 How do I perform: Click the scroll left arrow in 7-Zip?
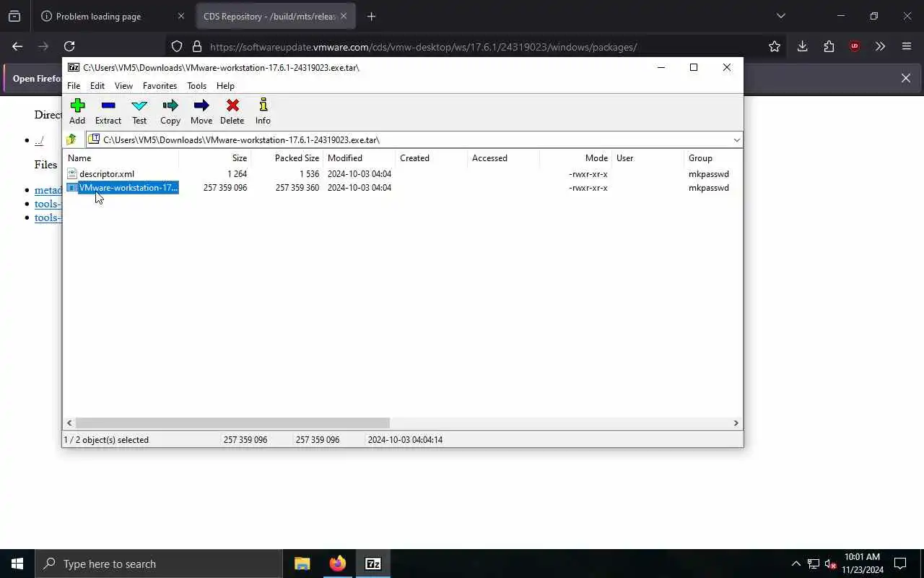point(70,423)
